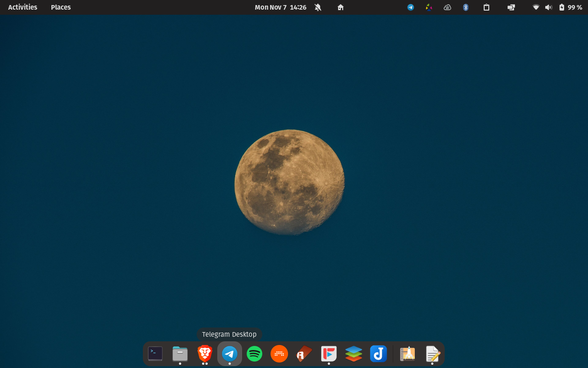The width and height of the screenshot is (588, 368).
Task: Open the Text Editor notepad dock icon
Action: pyautogui.click(x=432, y=354)
